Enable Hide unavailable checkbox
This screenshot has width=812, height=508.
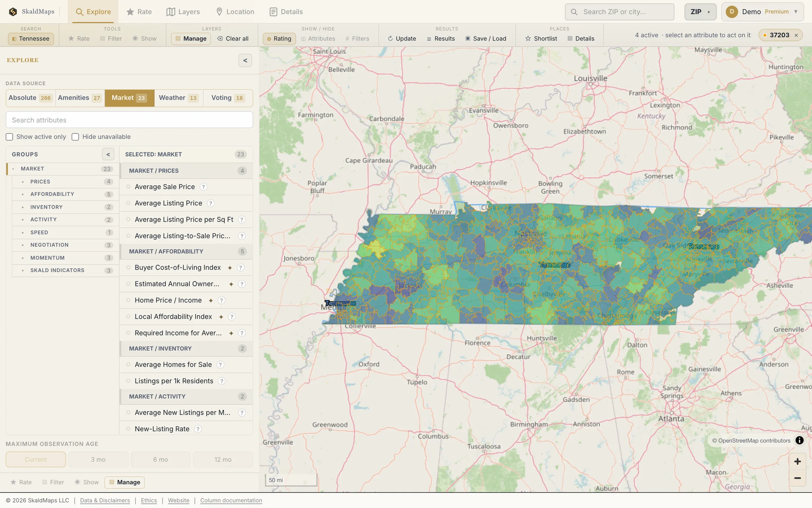point(75,137)
